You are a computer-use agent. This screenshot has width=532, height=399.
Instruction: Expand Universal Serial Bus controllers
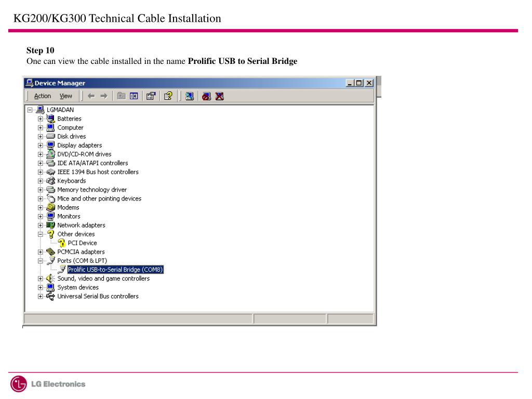coord(41,297)
